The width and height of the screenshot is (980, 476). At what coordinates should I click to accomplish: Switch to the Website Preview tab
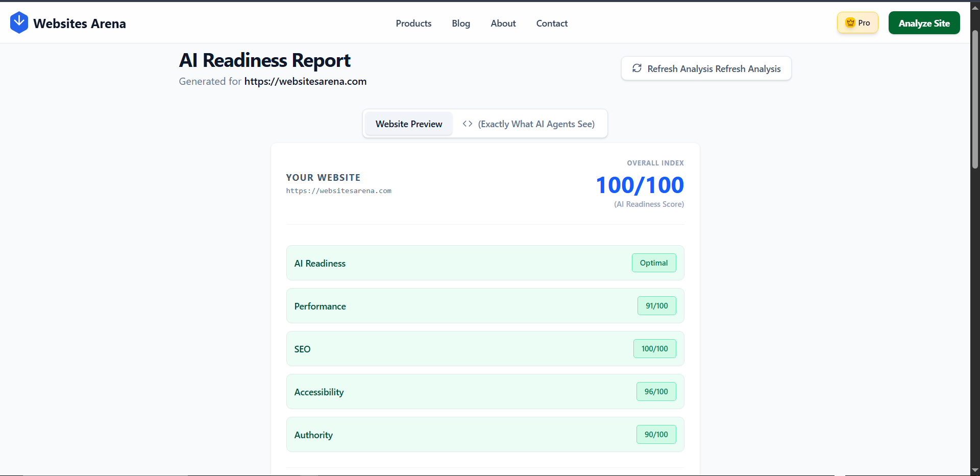(x=408, y=124)
